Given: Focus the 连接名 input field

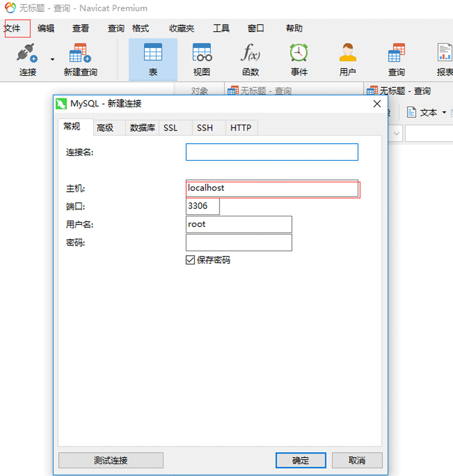Looking at the screenshot, I should (x=272, y=152).
